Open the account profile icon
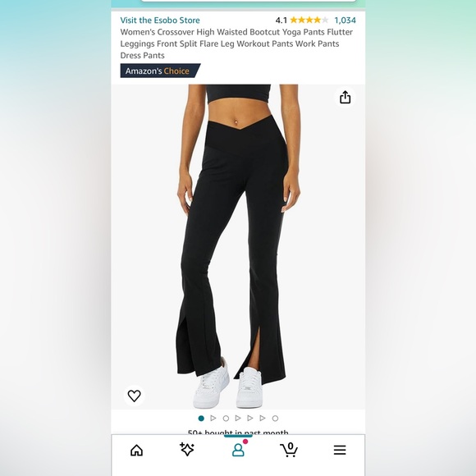 pyautogui.click(x=238, y=450)
